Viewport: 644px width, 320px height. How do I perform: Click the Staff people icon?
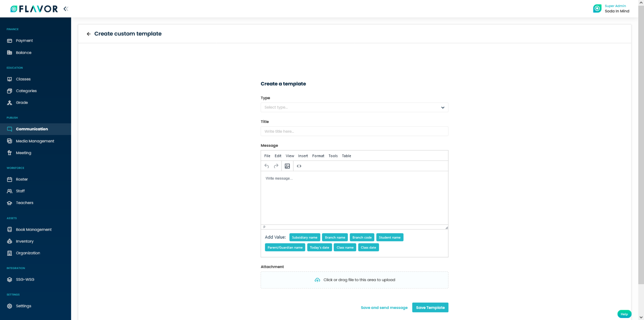(x=10, y=191)
